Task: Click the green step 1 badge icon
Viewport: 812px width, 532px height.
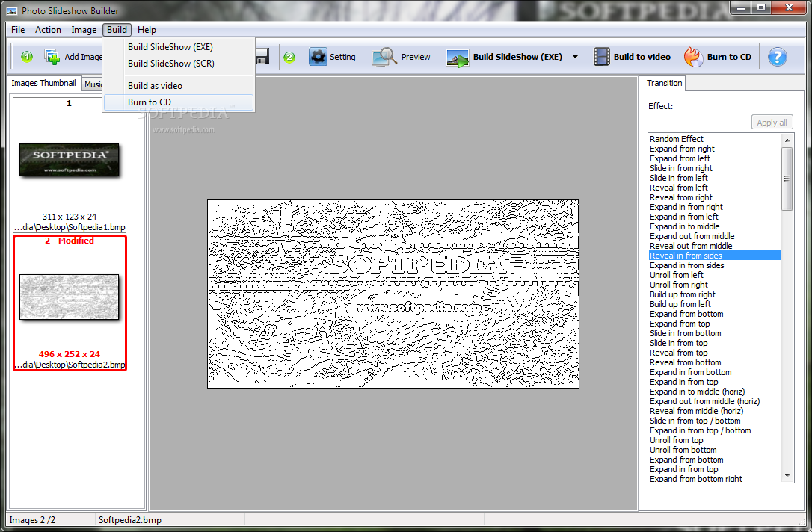Action: 27,56
